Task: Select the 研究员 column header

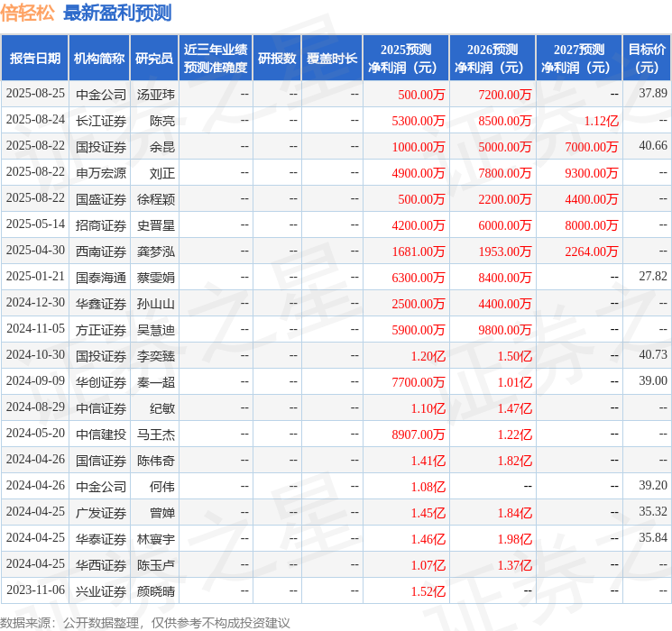Action: 154,59
